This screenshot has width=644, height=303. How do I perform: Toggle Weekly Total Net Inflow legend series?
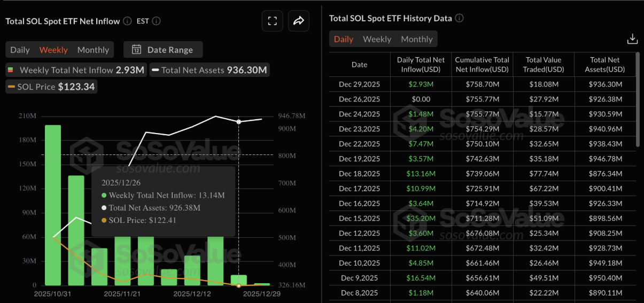[76, 70]
